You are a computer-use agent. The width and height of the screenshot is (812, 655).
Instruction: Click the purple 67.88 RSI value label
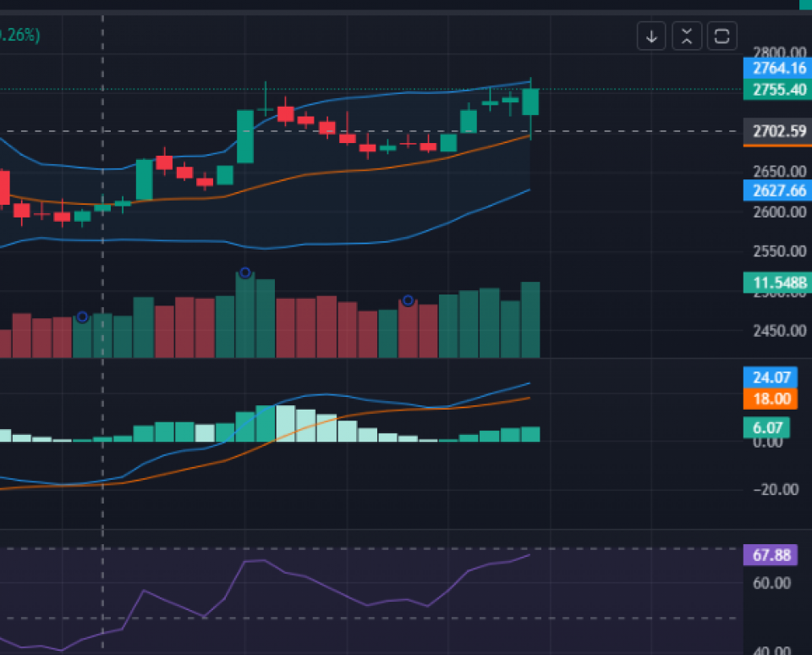pos(771,555)
